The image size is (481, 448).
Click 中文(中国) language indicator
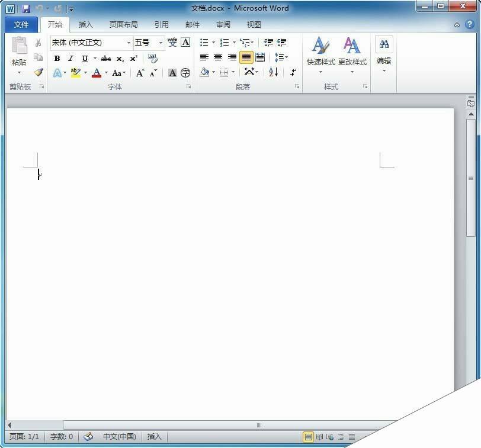click(119, 436)
